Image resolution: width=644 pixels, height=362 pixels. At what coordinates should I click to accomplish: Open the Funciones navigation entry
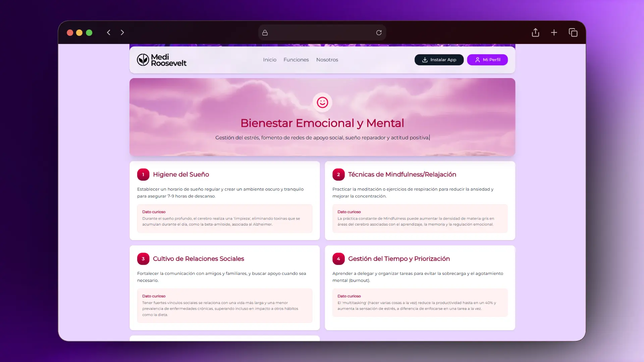pyautogui.click(x=296, y=60)
